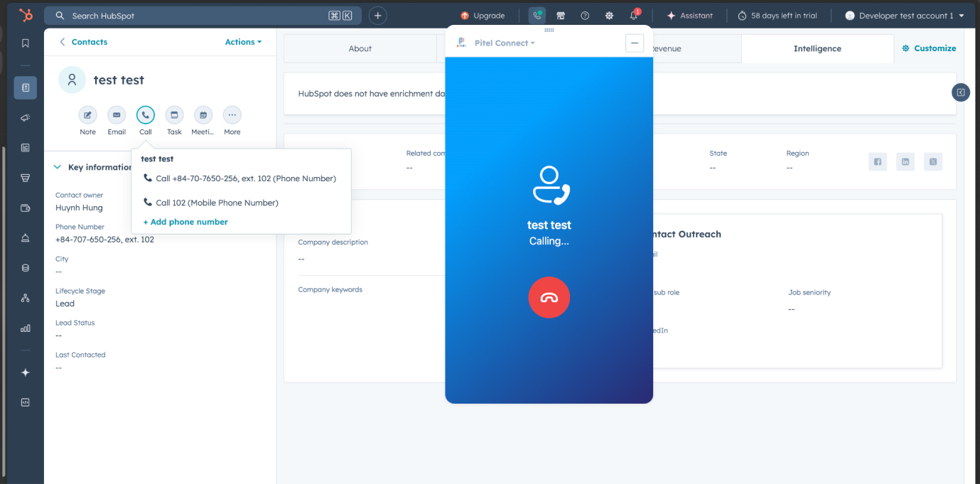Focus the Search HubSpot field

(x=203, y=16)
